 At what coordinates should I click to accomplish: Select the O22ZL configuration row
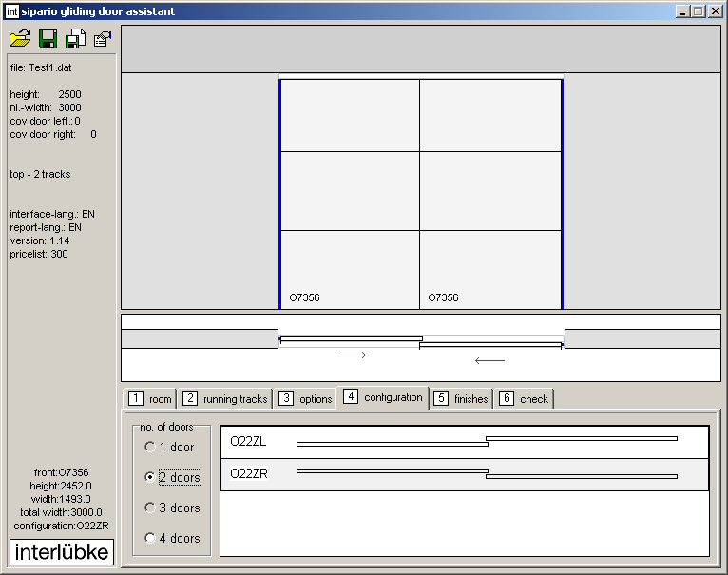pyautogui.click(x=464, y=442)
